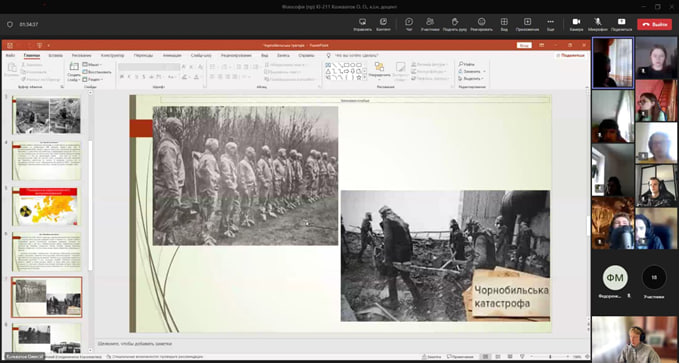
Task: Click the presenter video at bottom right
Action: pos(635,339)
